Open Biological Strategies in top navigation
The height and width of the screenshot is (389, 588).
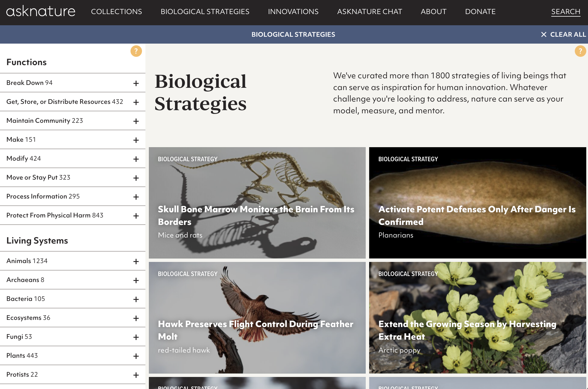coord(205,11)
